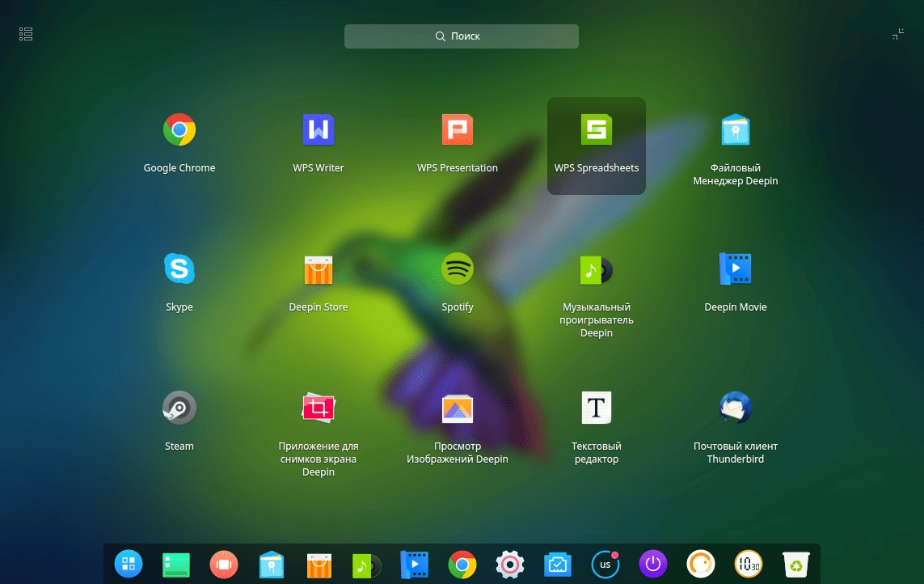The width and height of the screenshot is (924, 584).
Task: Open Приложение для снимков экрана Deepin
Action: pyautogui.click(x=319, y=408)
